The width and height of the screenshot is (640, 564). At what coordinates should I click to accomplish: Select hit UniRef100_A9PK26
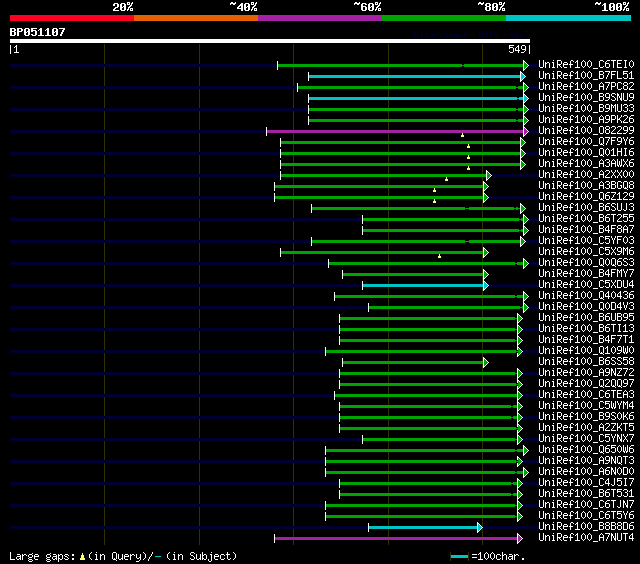coord(586,120)
